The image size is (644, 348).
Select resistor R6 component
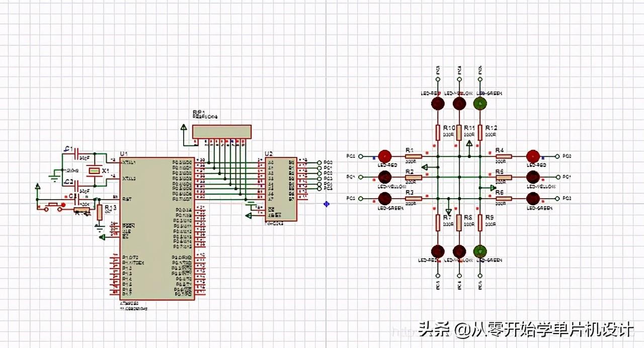point(504,198)
